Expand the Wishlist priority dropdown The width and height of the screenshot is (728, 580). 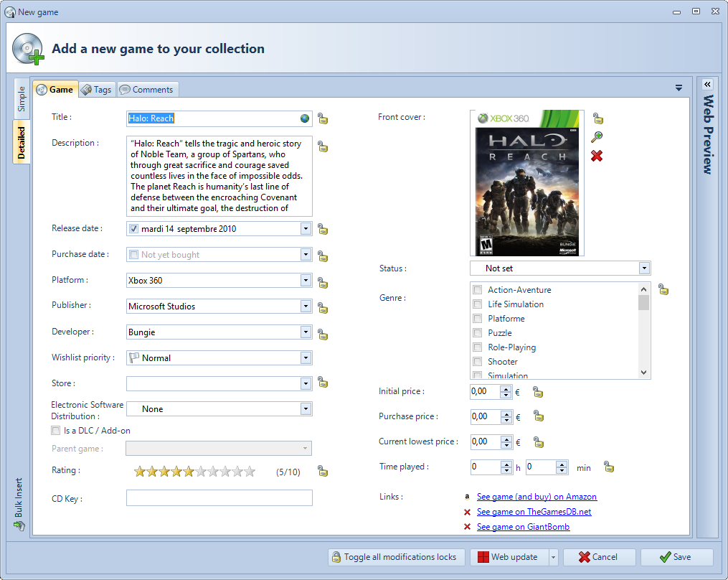pyautogui.click(x=306, y=358)
